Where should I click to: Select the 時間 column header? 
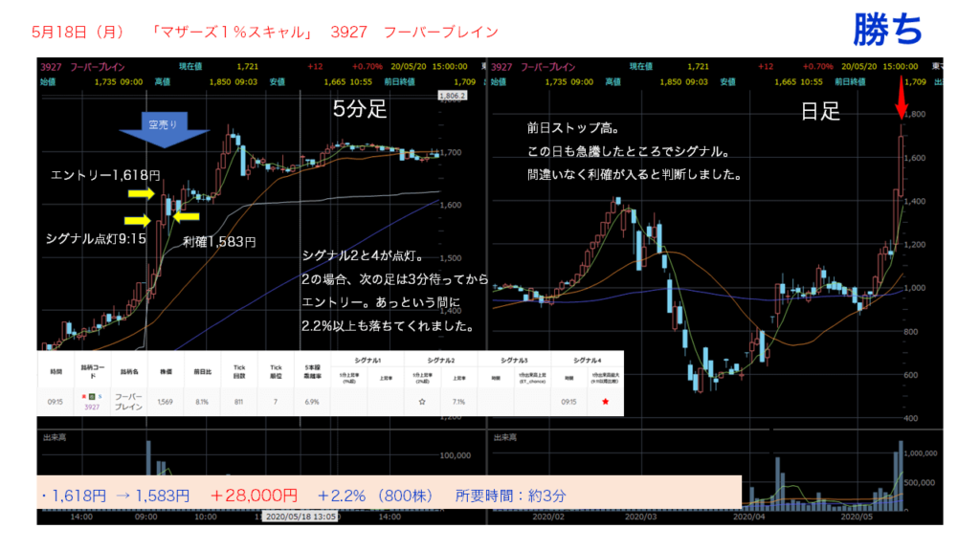[56, 372]
